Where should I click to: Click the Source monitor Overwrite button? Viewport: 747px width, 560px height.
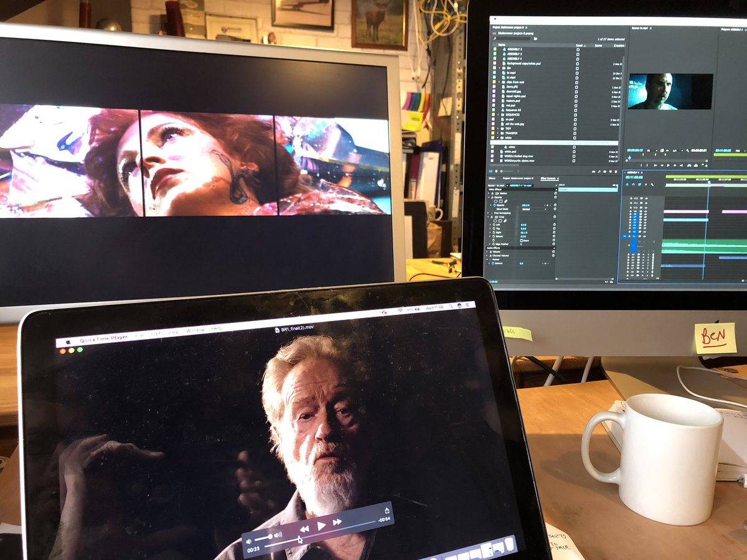coord(696,165)
